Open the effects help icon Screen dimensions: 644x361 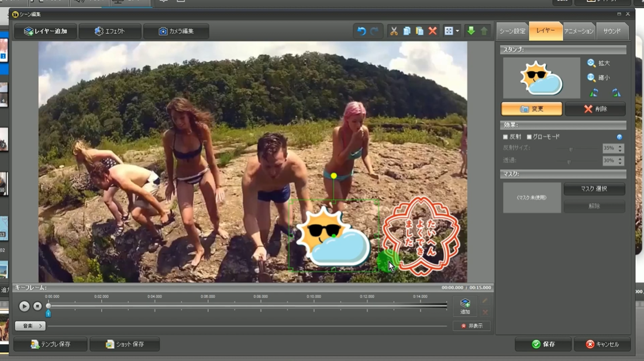coord(619,137)
